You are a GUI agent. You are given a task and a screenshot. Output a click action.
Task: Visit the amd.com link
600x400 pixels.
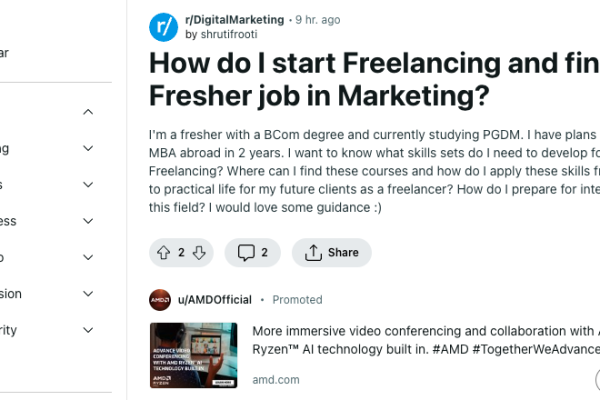276,380
